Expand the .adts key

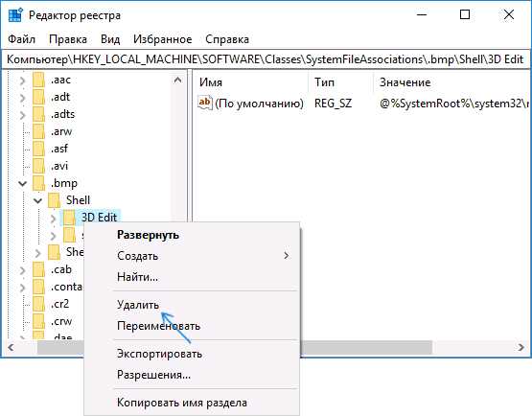click(22, 115)
